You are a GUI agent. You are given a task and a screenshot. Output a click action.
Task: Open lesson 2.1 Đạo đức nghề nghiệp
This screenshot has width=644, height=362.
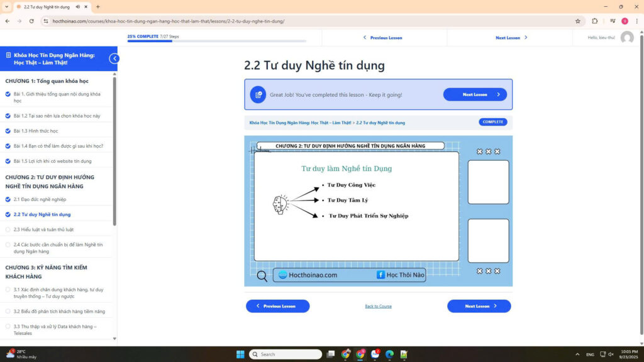coord(40,199)
